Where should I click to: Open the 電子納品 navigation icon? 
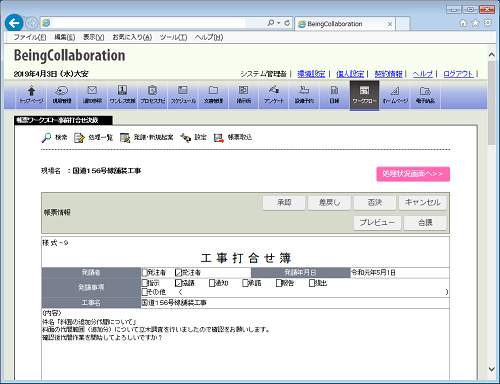(425, 95)
